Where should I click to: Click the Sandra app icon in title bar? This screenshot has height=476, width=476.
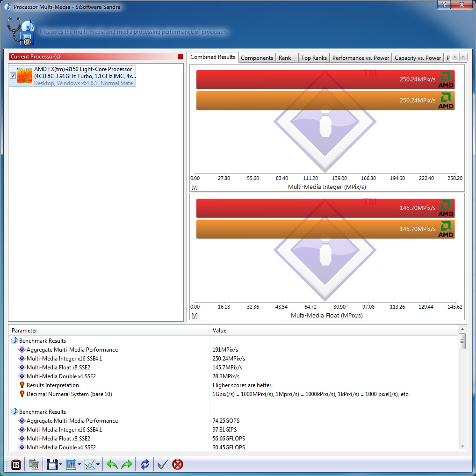click(x=7, y=7)
